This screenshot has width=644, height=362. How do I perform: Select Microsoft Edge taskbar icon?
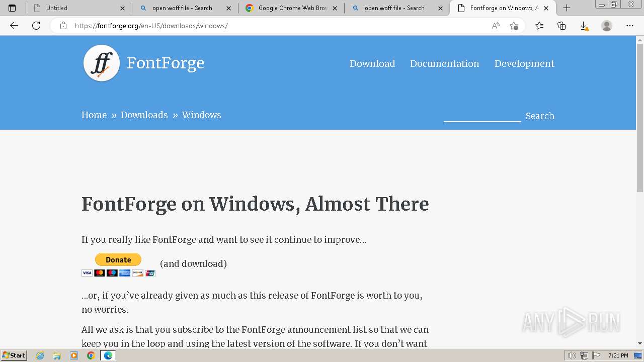pos(108,355)
